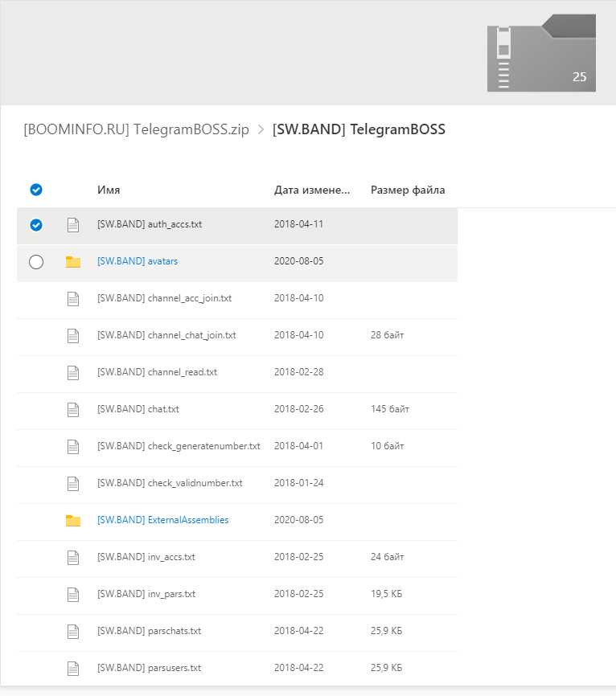Click the 2020-08-05 date of avatars folder

click(298, 261)
